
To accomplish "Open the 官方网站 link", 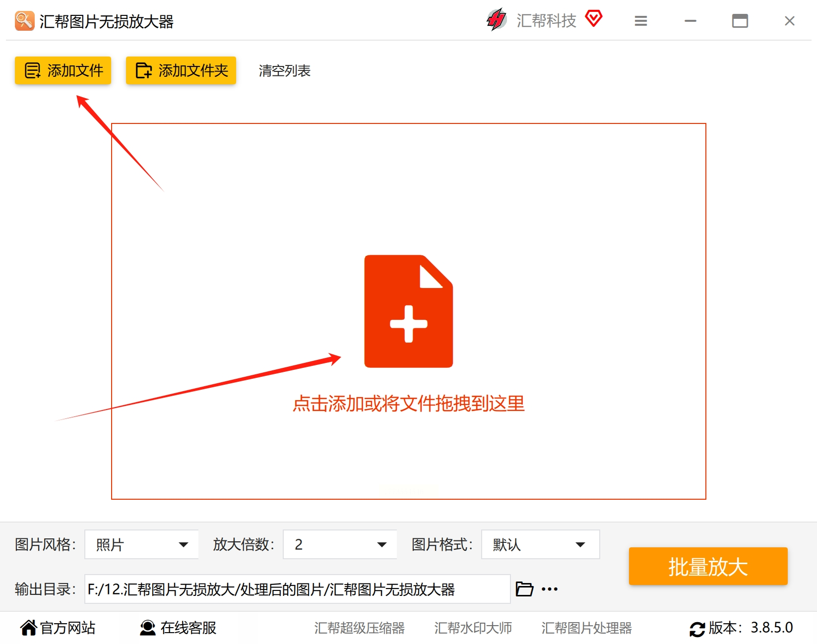I will tap(68, 628).
